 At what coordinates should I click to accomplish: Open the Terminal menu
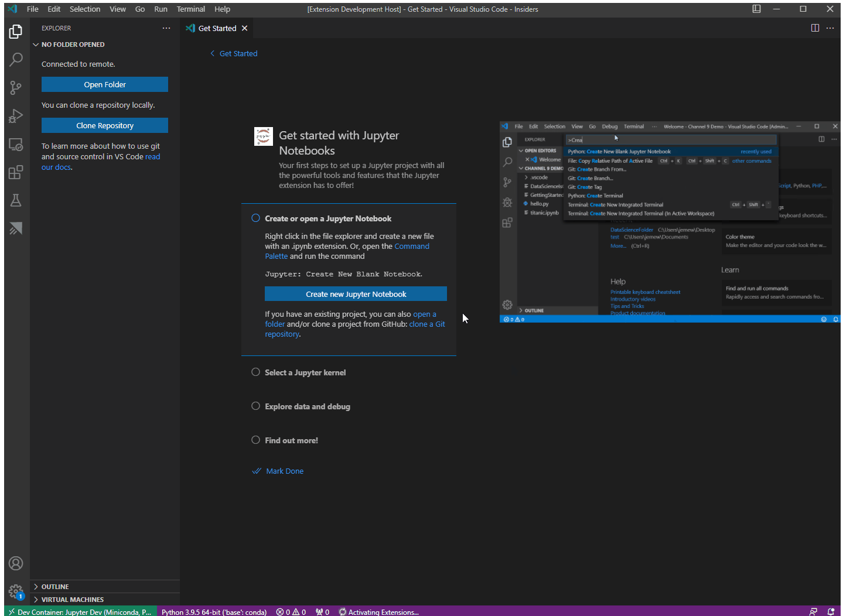coord(191,9)
